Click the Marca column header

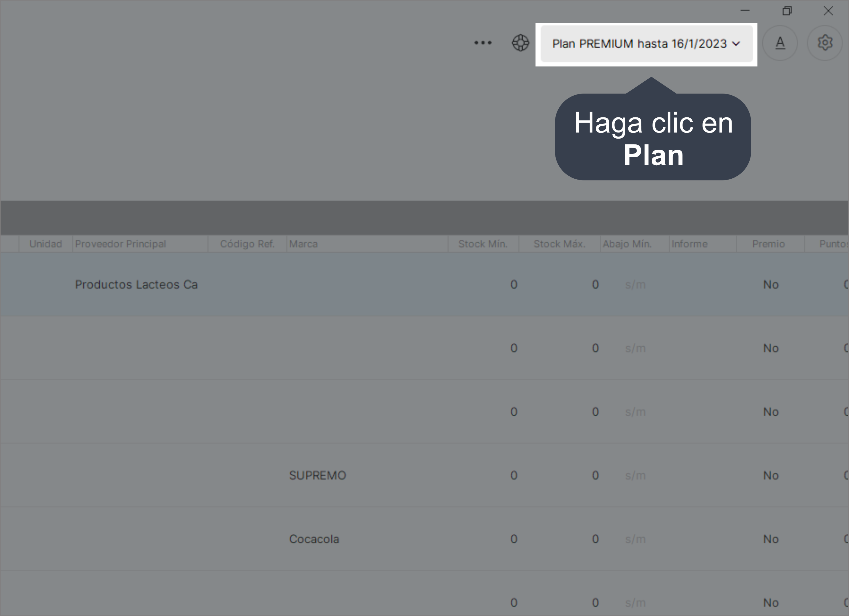point(303,244)
